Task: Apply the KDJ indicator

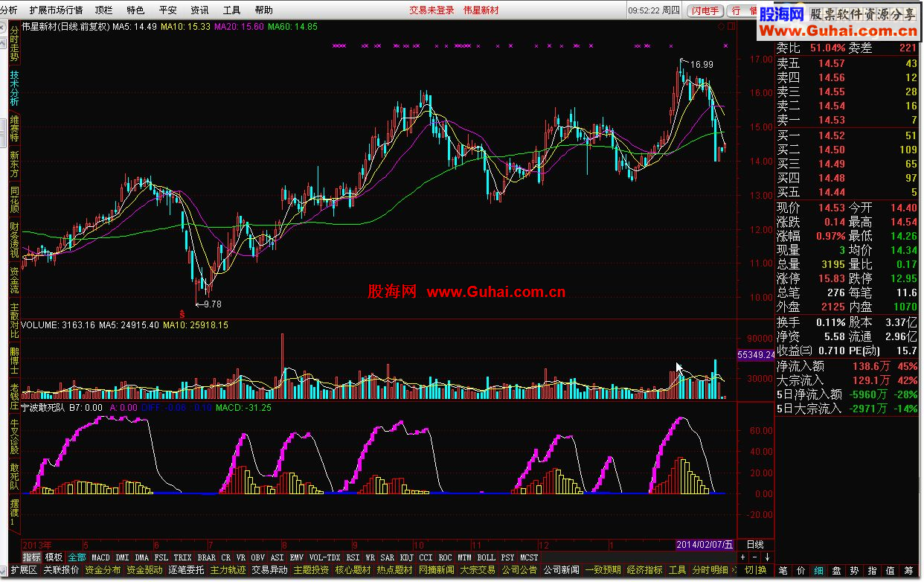Action: (406, 557)
